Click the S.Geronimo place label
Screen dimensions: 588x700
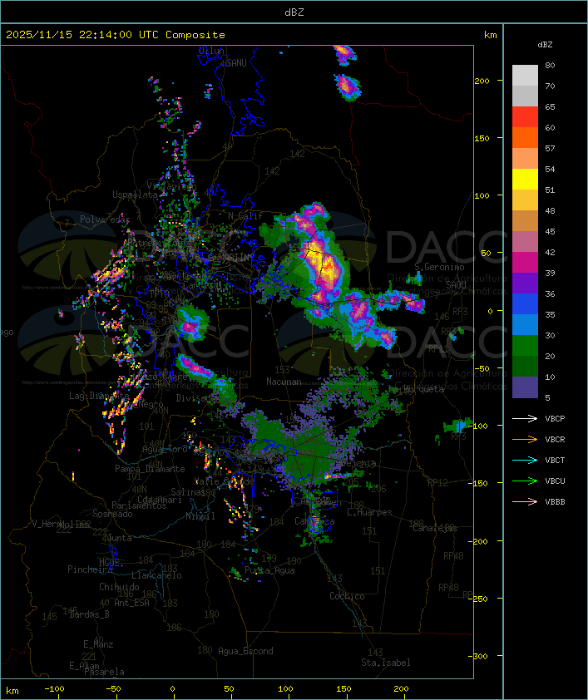click(x=439, y=267)
